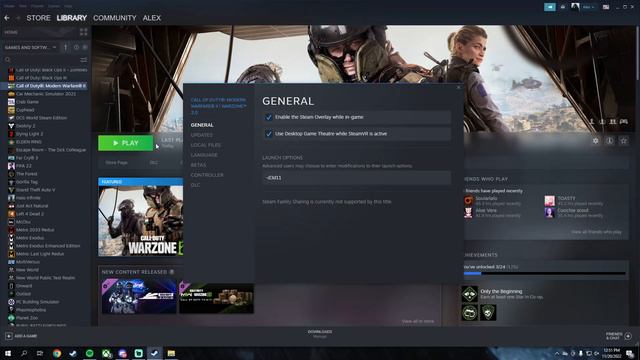Switch to the LIBRARY section
640x360 pixels.
pos(71,18)
